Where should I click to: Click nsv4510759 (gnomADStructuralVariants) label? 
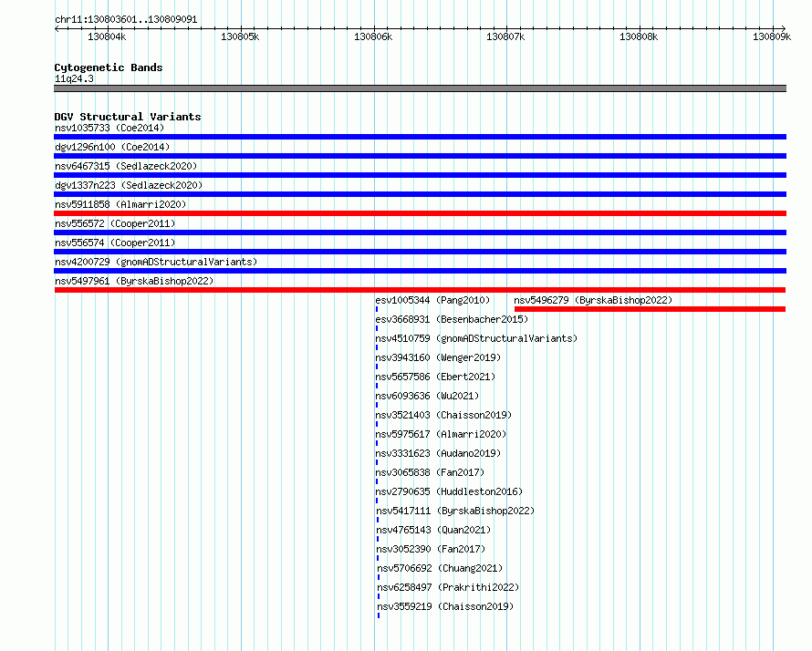pos(476,338)
